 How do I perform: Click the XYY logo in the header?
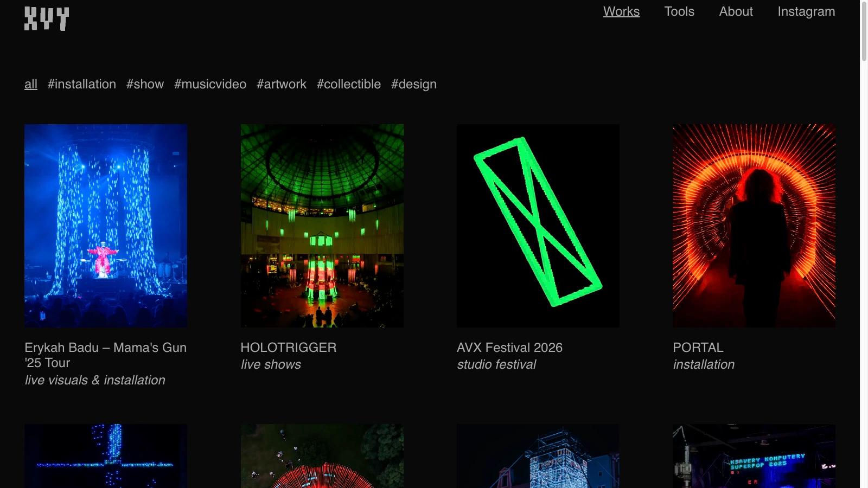coord(47,19)
